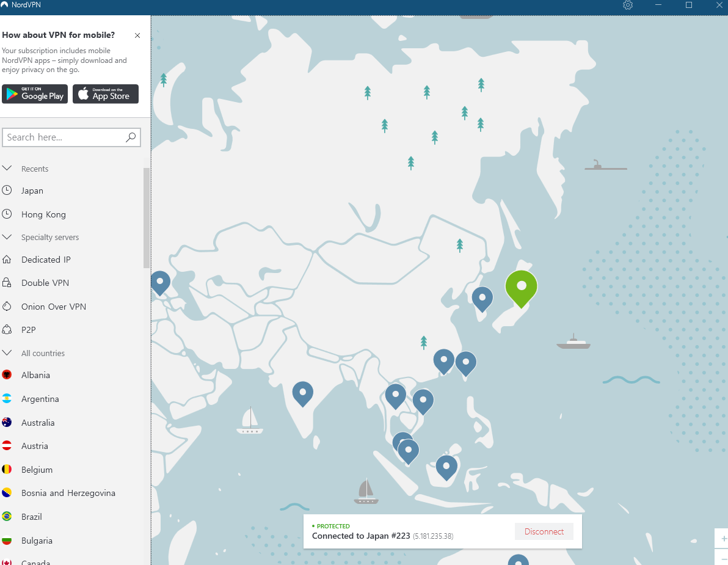728x565 pixels.
Task: Click the sidebar scrollbar thumb
Action: click(147, 218)
